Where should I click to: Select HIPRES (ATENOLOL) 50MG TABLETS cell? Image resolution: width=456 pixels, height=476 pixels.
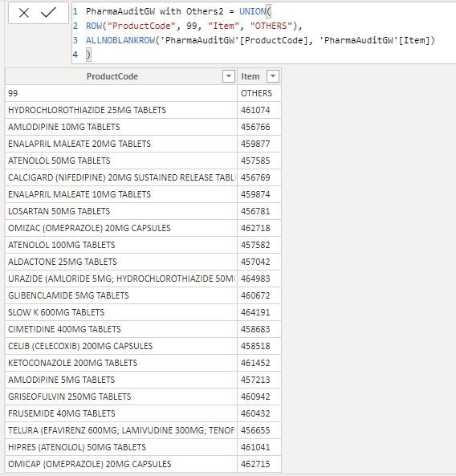(121, 447)
